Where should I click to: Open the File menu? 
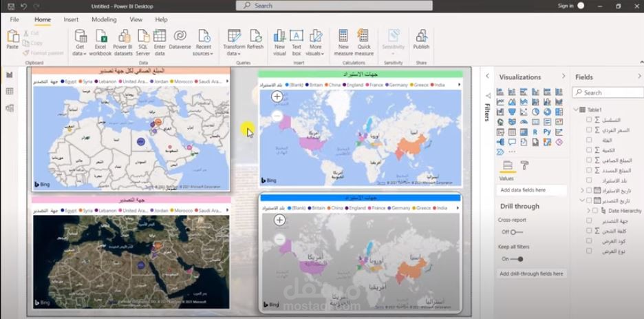(x=14, y=19)
